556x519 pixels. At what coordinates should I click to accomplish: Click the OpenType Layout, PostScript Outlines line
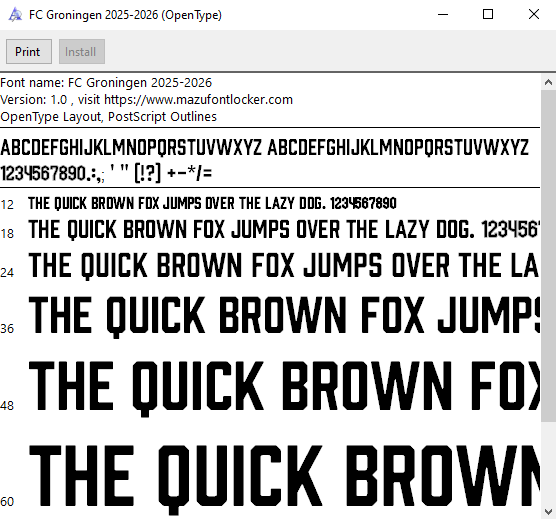pyautogui.click(x=109, y=117)
